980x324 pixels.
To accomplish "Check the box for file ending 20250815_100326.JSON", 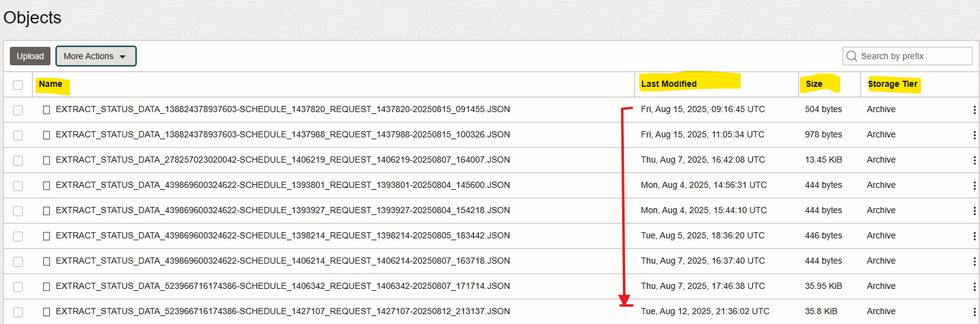I will (18, 136).
